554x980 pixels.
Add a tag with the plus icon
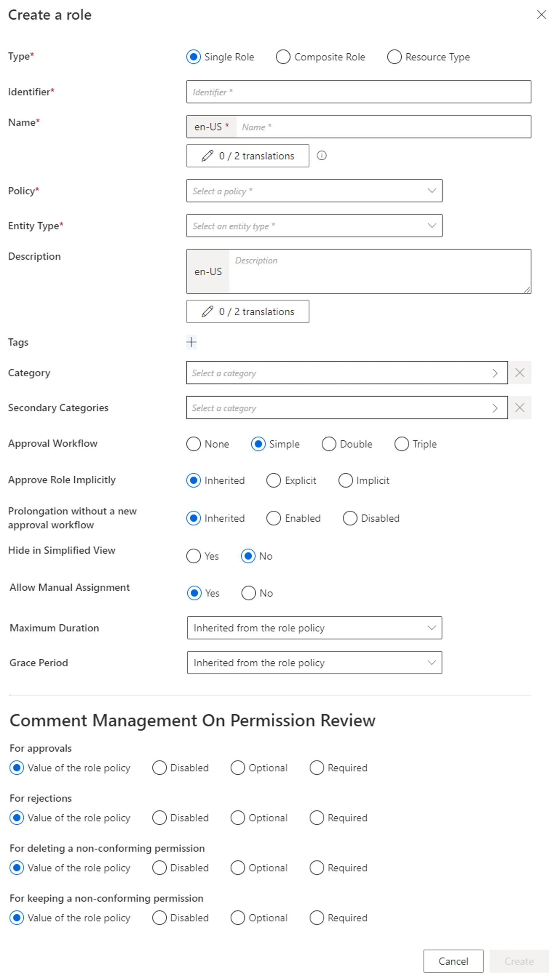[x=191, y=342]
